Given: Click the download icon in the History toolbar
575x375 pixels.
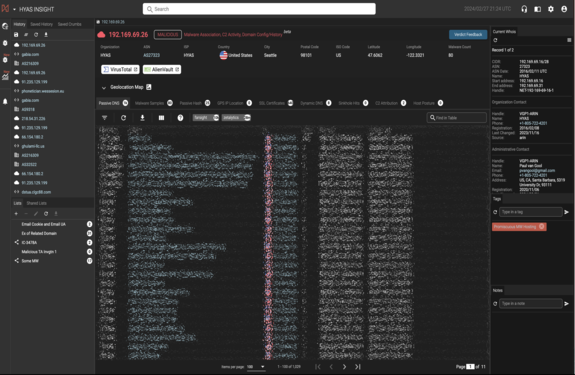Looking at the screenshot, I should (x=46, y=34).
